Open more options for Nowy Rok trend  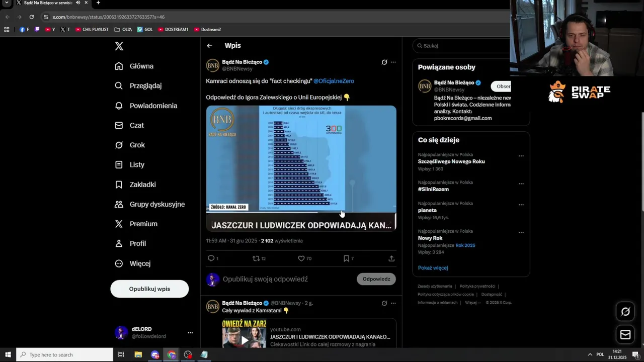tap(521, 232)
